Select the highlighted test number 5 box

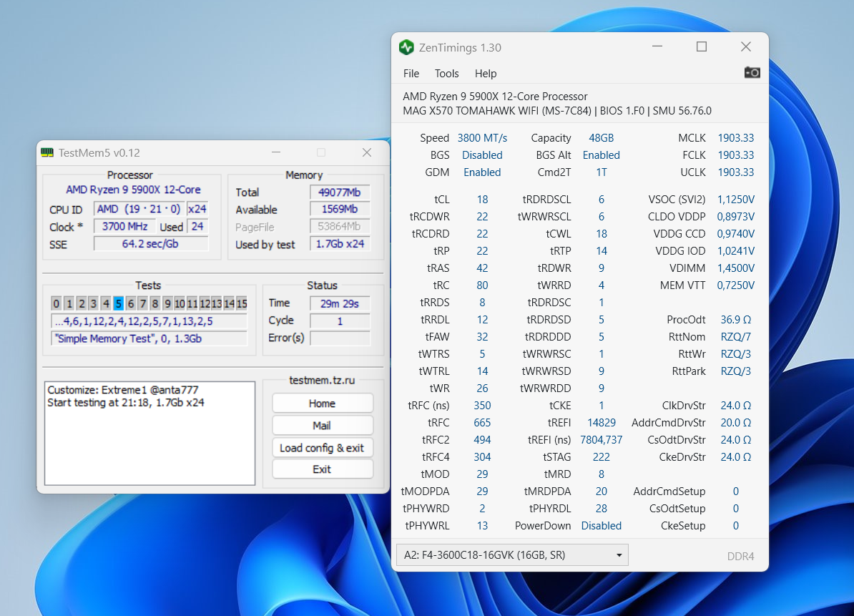point(118,303)
